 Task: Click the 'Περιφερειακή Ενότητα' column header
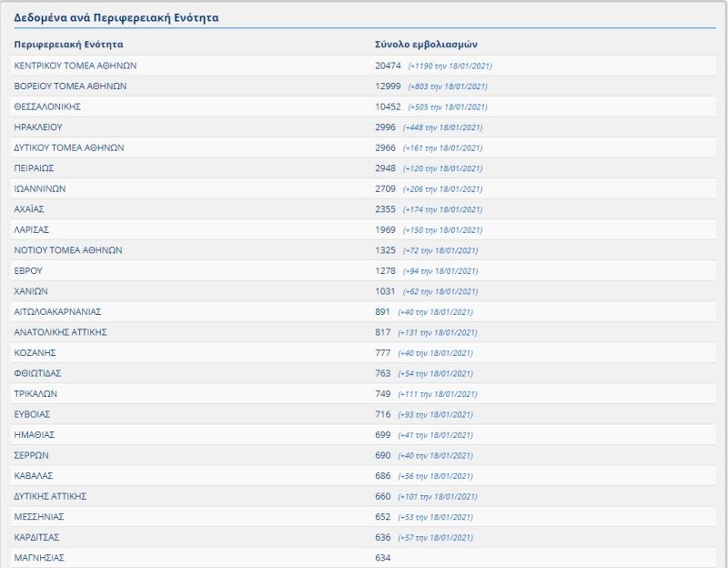[69, 44]
